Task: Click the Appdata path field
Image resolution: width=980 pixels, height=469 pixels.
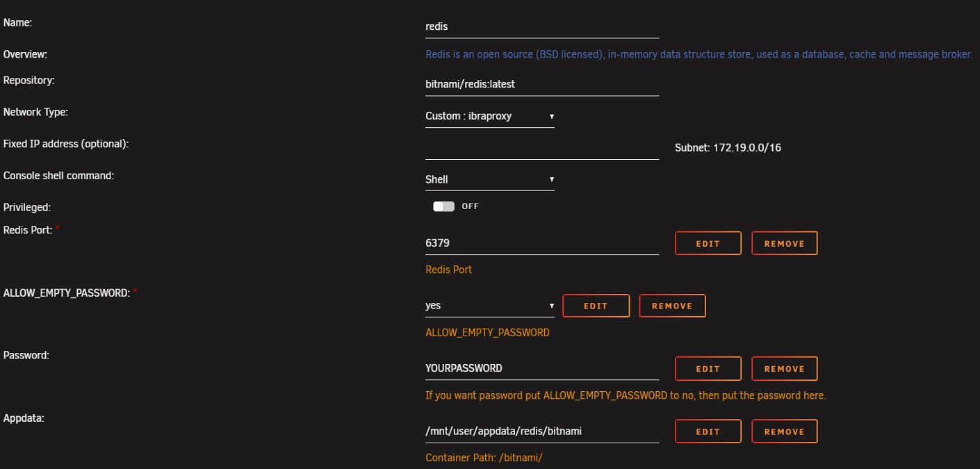Action: coord(542,431)
